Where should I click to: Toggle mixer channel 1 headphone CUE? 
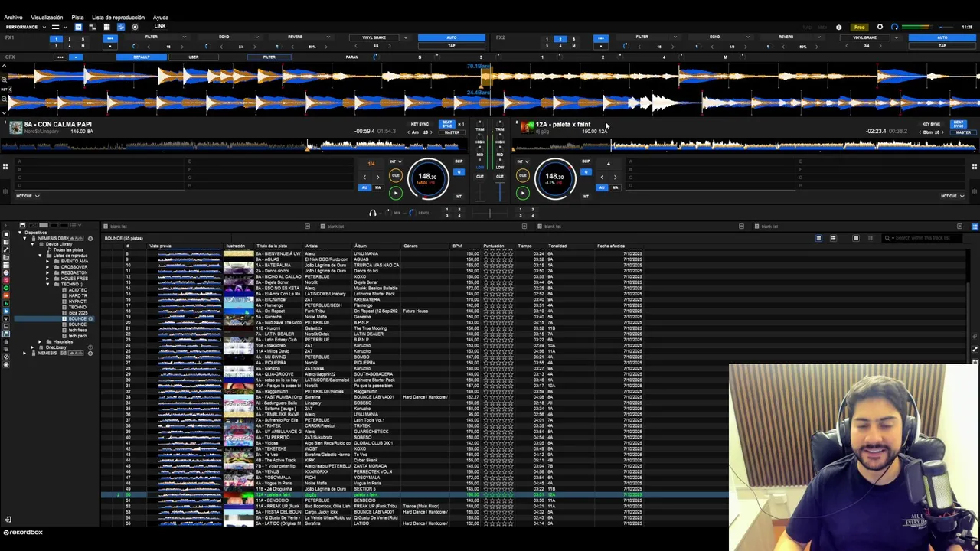pos(480,177)
